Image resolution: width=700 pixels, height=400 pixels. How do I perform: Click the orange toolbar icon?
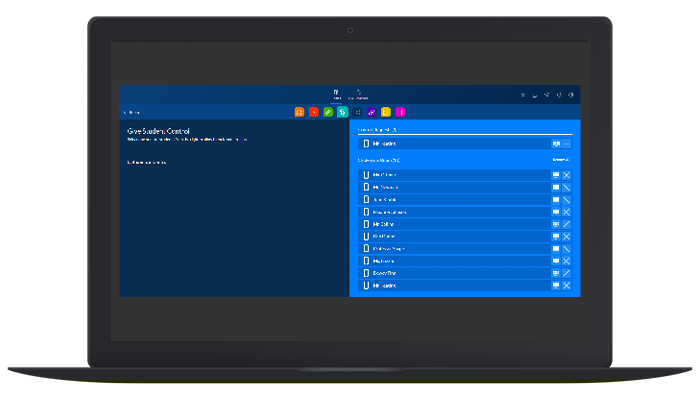pyautogui.click(x=300, y=112)
